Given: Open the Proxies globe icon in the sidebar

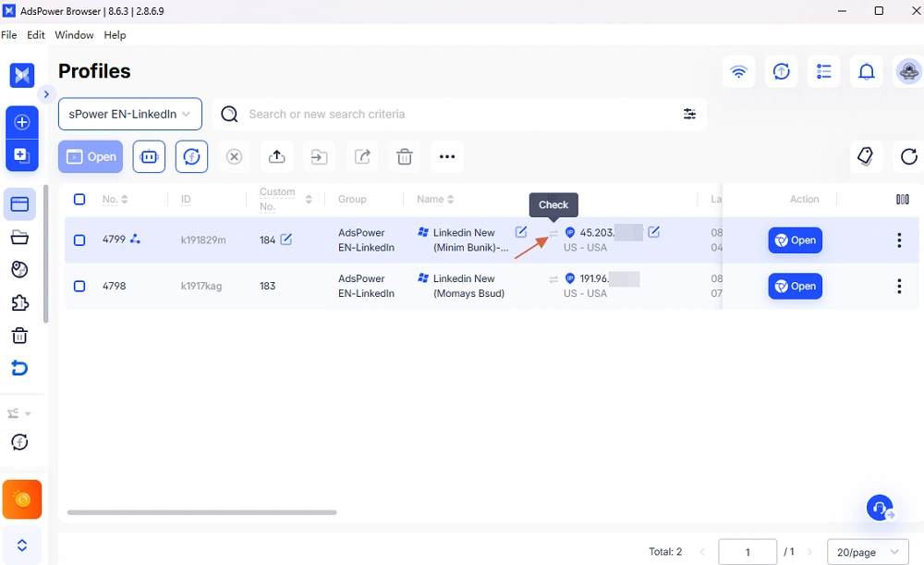Looking at the screenshot, I should pos(19,269).
